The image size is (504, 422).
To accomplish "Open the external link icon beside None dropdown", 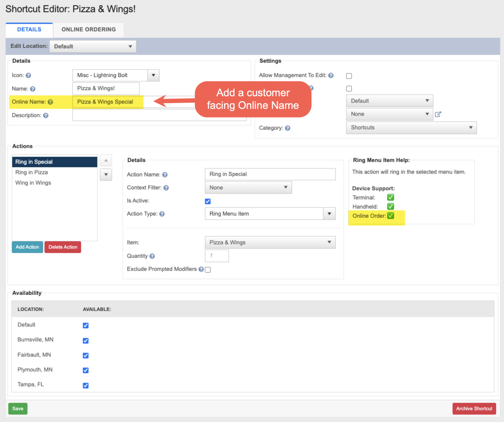I will [x=438, y=114].
